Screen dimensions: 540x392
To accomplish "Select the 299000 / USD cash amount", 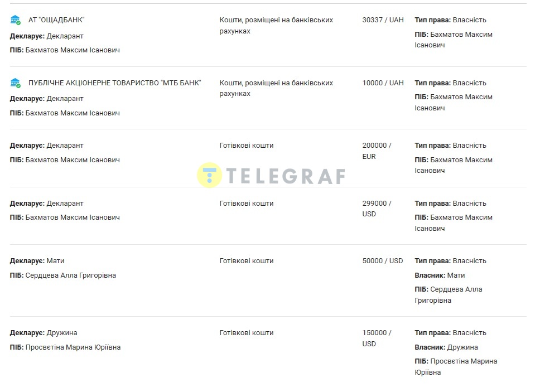I will 377,209.
